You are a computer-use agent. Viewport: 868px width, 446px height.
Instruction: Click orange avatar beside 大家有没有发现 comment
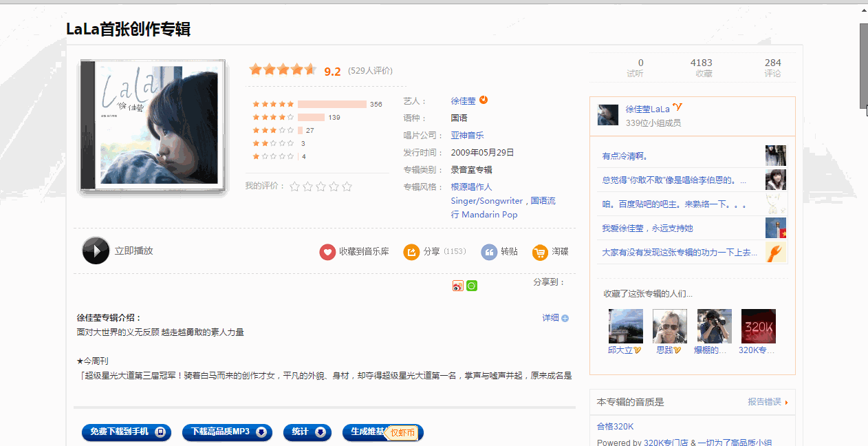776,252
